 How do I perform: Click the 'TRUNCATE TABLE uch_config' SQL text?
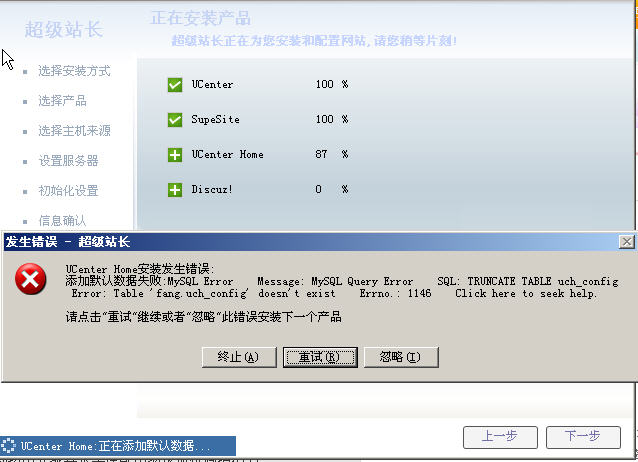[x=543, y=282]
